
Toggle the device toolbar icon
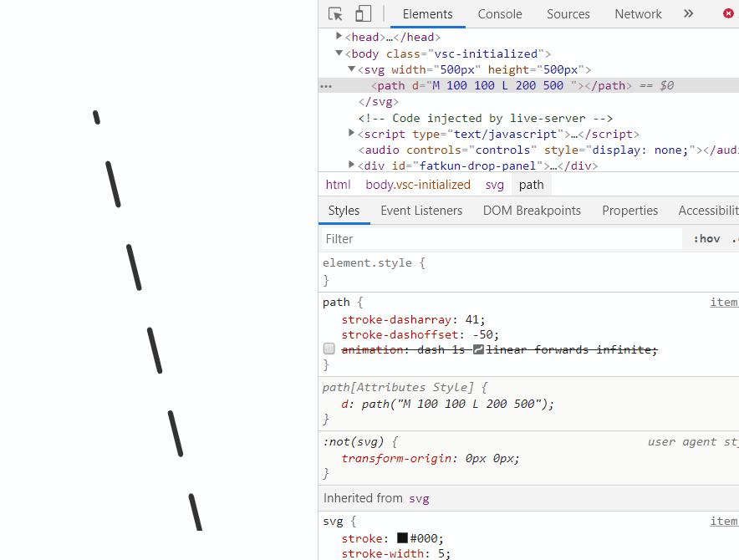click(x=363, y=13)
